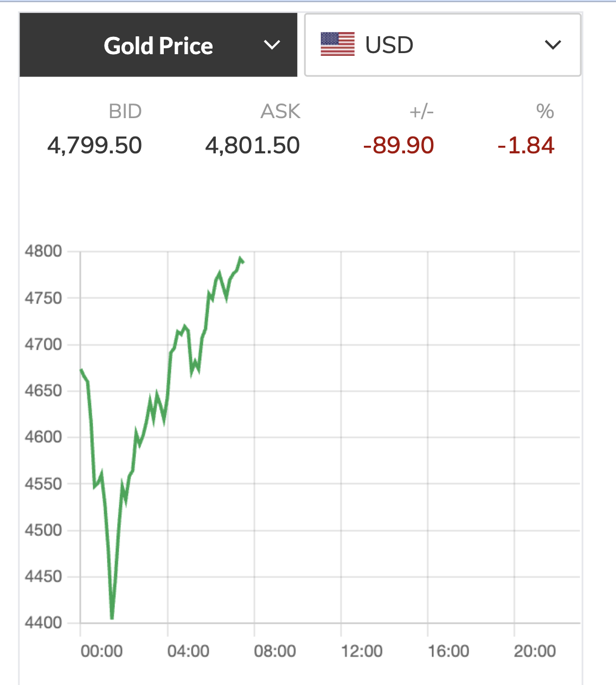
Task: Click the -89.90 change value
Action: tap(399, 145)
